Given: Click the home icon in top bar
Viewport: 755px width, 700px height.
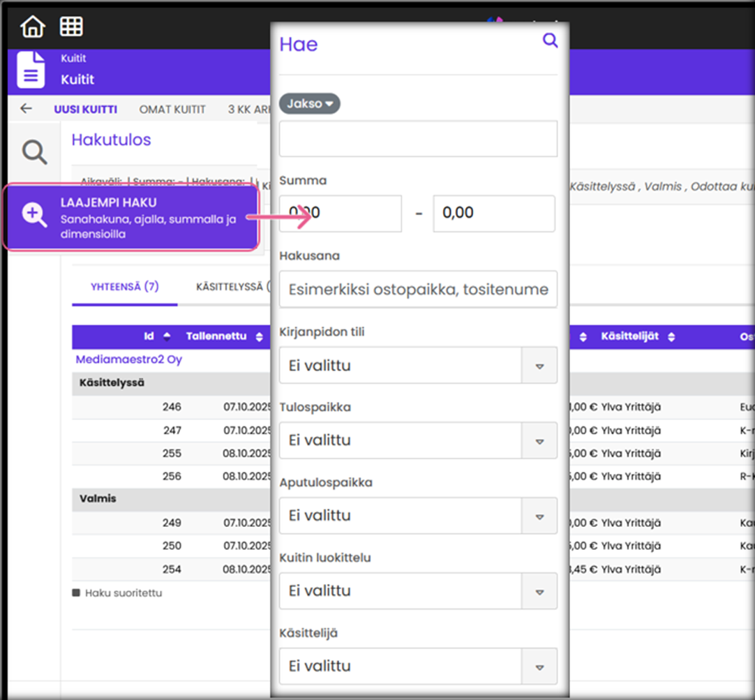Looking at the screenshot, I should (33, 27).
